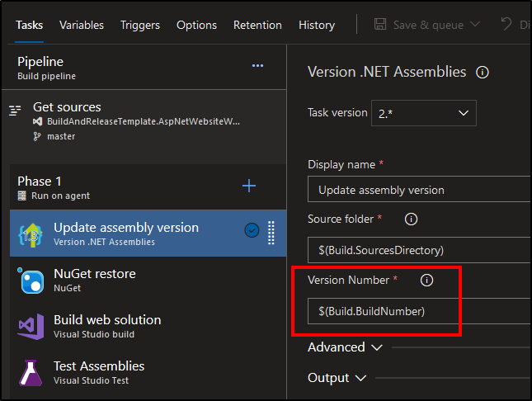
Task: Click the Test Assemblies flask icon
Action: (31, 373)
